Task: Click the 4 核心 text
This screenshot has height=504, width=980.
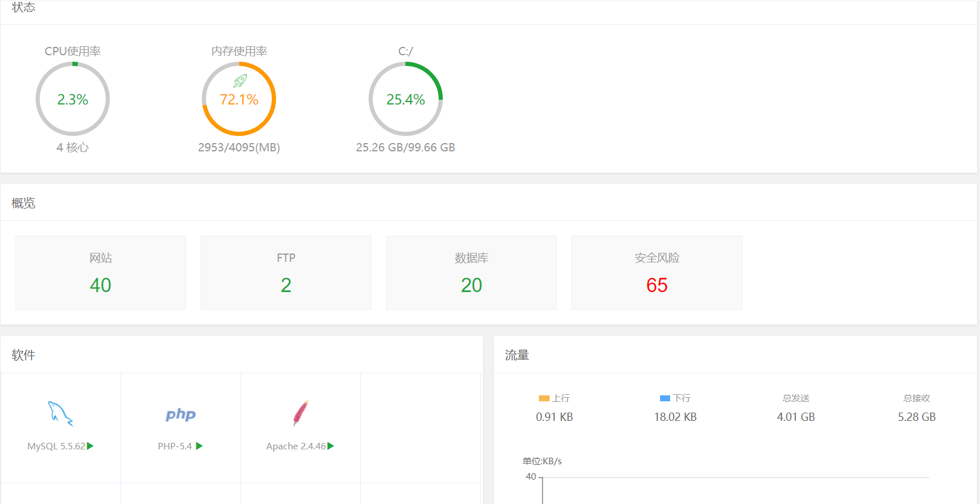Action: (72, 147)
